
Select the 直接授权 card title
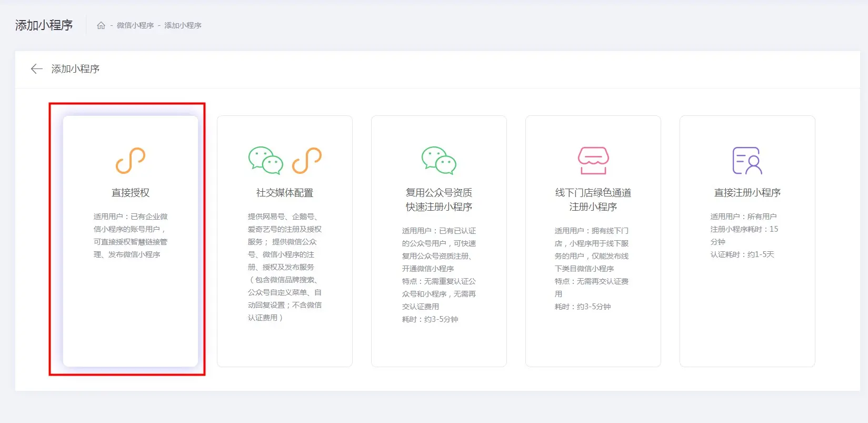pyautogui.click(x=131, y=193)
